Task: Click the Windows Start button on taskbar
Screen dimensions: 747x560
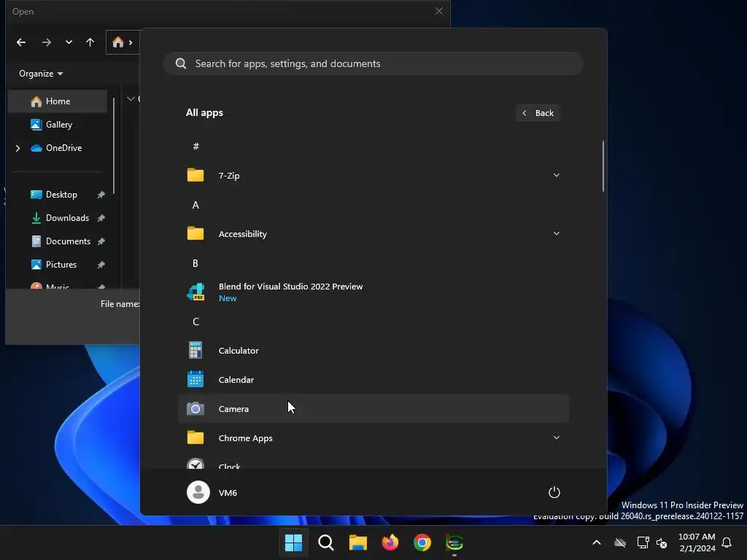Action: point(293,542)
